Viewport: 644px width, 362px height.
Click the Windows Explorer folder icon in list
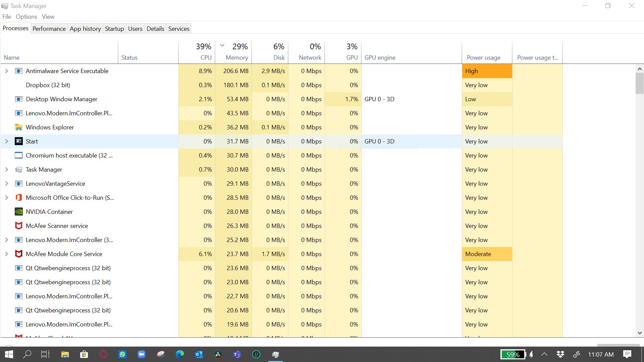pyautogui.click(x=19, y=127)
